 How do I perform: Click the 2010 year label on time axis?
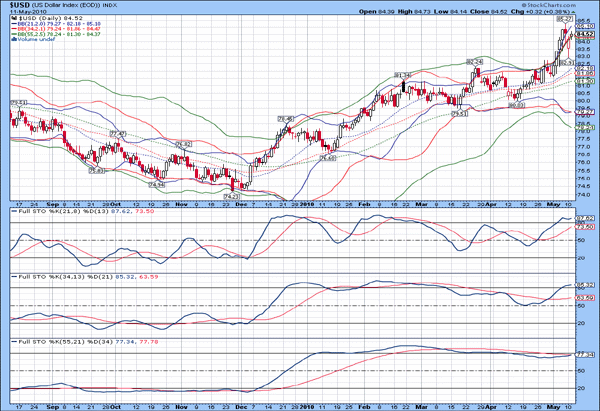307,203
